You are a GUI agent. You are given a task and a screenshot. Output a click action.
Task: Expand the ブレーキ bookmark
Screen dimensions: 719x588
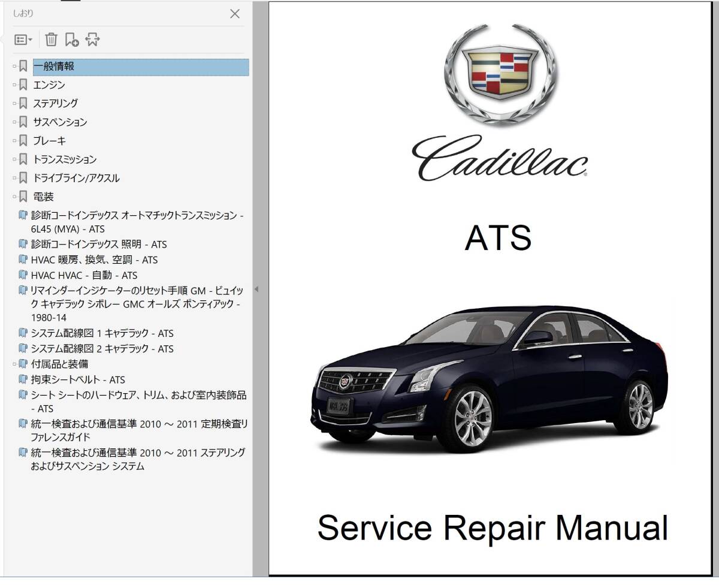(14, 141)
